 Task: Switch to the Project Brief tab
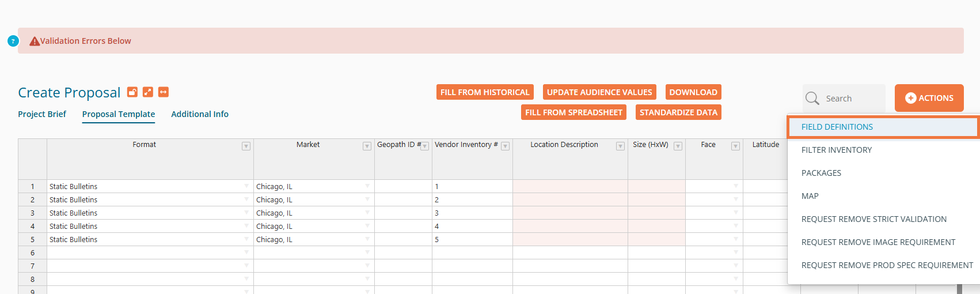tap(42, 114)
